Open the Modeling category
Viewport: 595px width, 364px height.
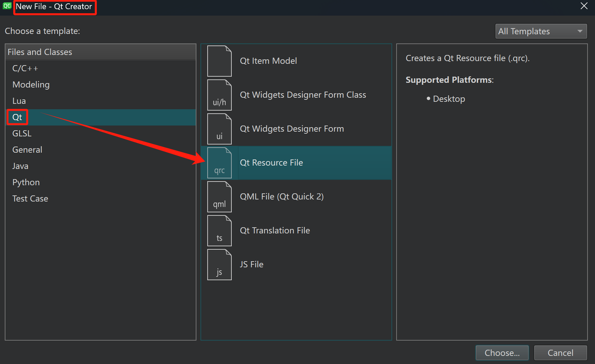tap(100, 85)
